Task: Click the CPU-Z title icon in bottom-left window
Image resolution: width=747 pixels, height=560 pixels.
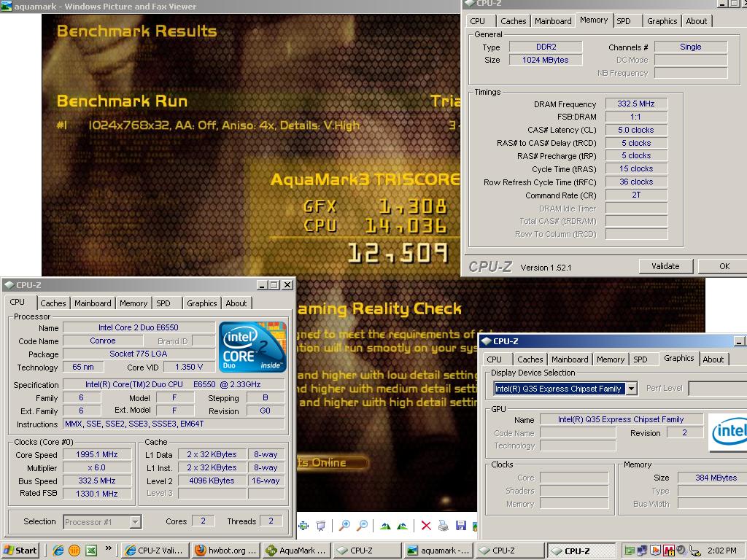Action: point(9,285)
